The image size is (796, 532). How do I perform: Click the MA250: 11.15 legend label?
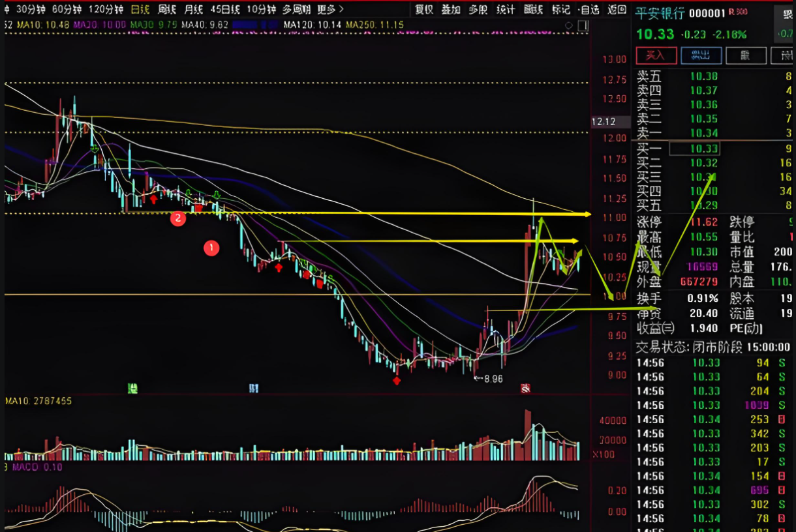coord(375,25)
